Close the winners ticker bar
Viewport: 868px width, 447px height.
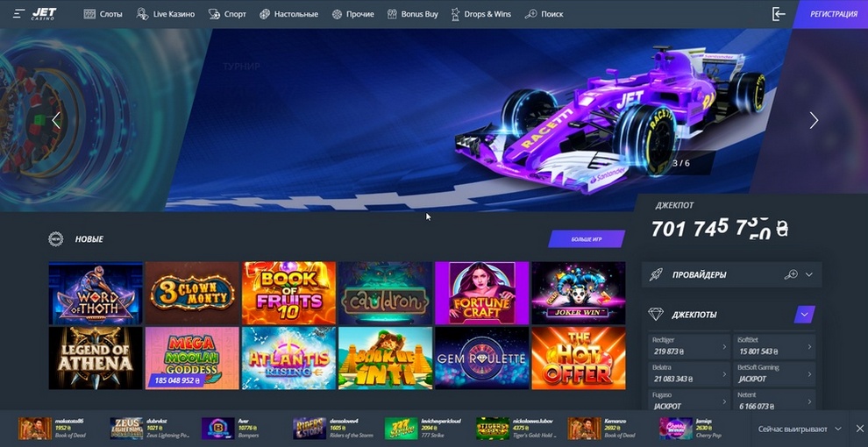pyautogui.click(x=859, y=429)
